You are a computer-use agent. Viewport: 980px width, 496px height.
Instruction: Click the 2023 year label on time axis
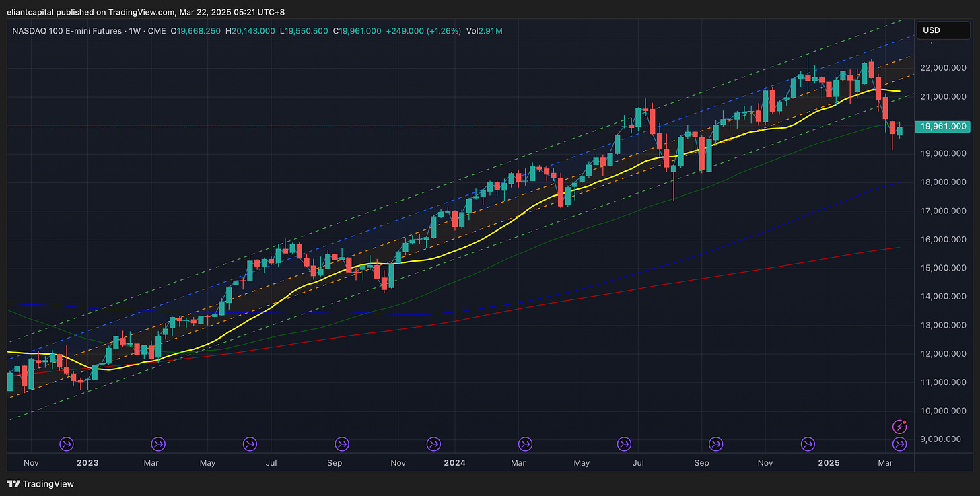87,463
